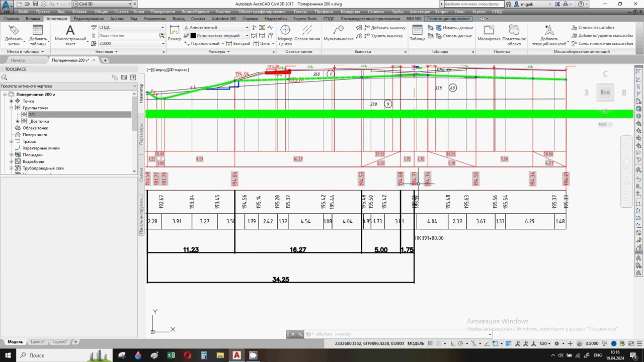Screen dimensions: 644x362
Task: Click the Начало file tab
Action: tap(18, 60)
